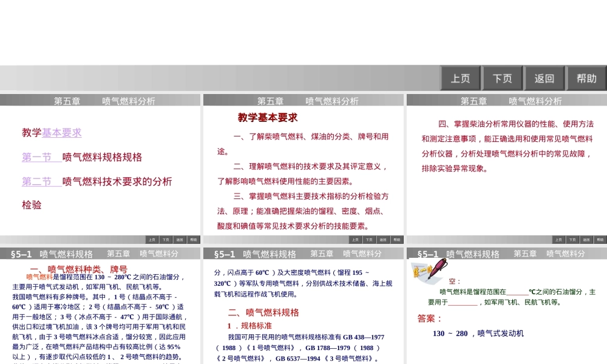Follow the 第二节 hyperlink
Image resolution: width=607 pixels, height=364 pixels.
pyautogui.click(x=41, y=181)
